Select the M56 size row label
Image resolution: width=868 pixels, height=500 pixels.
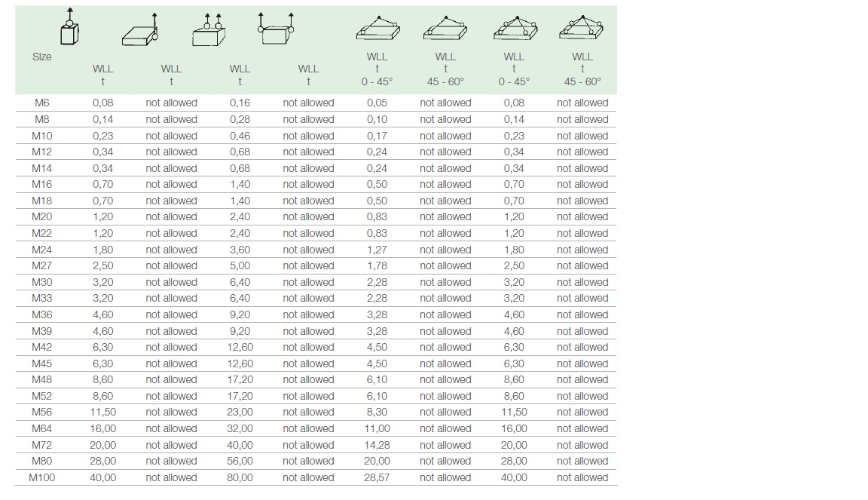pos(42,412)
